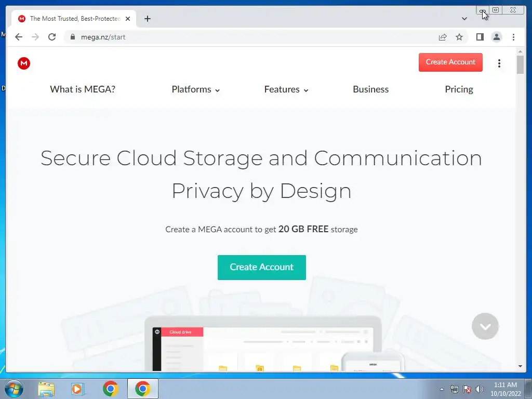Click taskbar clock 1:11 AM
This screenshot has height=399, width=532.
tap(505, 389)
